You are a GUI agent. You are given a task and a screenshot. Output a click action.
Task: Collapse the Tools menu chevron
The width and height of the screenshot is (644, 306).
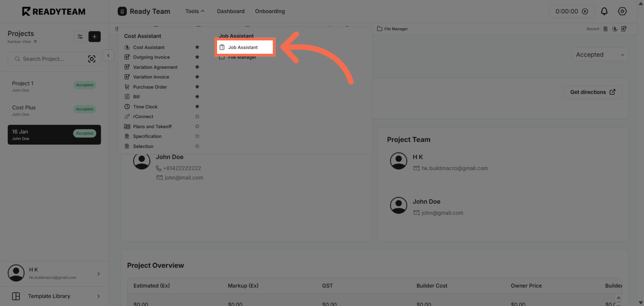click(x=203, y=11)
